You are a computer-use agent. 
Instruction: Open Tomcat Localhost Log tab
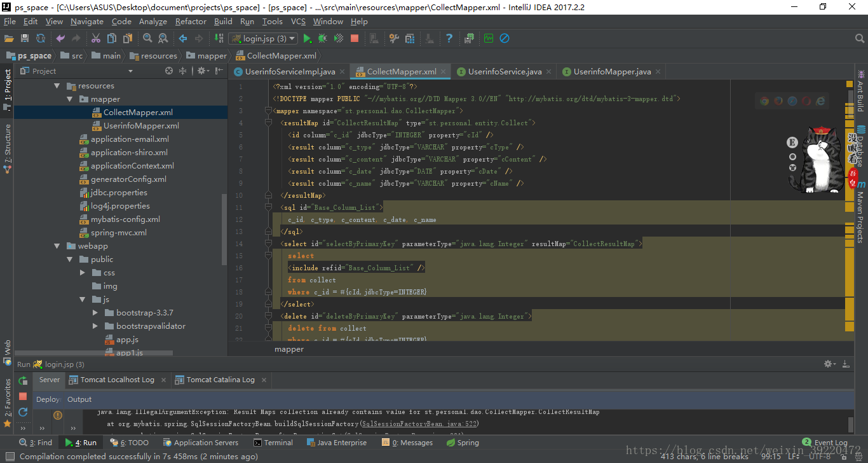[117, 380]
